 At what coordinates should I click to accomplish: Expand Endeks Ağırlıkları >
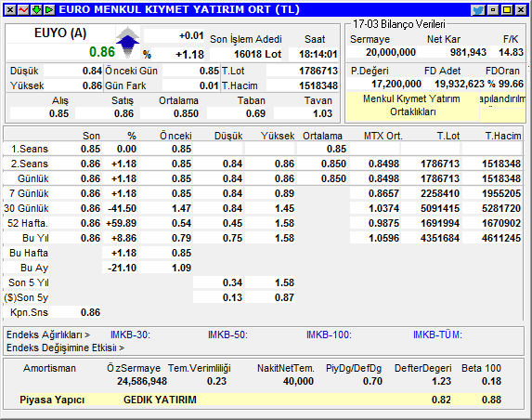48,335
